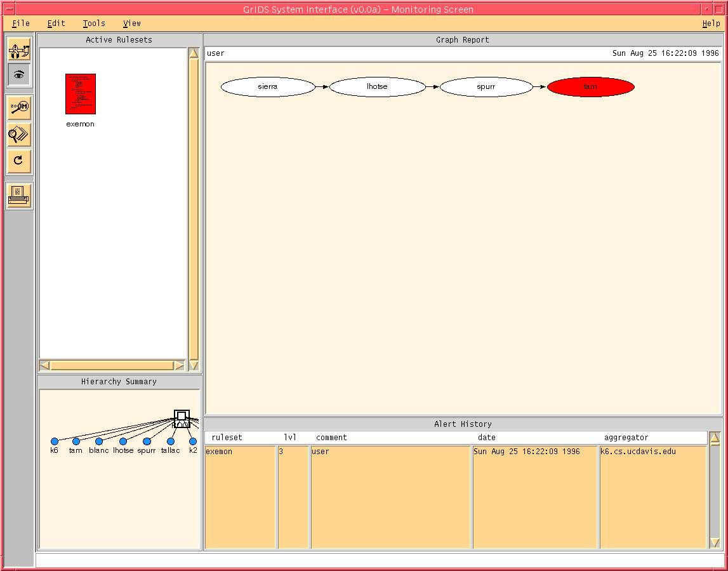Open the Help menu

tap(711, 24)
